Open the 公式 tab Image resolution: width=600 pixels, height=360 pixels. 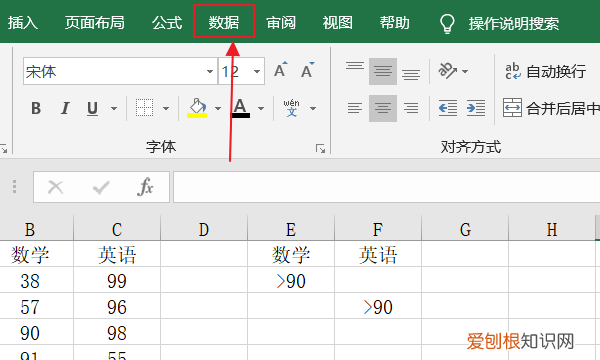coord(167,23)
